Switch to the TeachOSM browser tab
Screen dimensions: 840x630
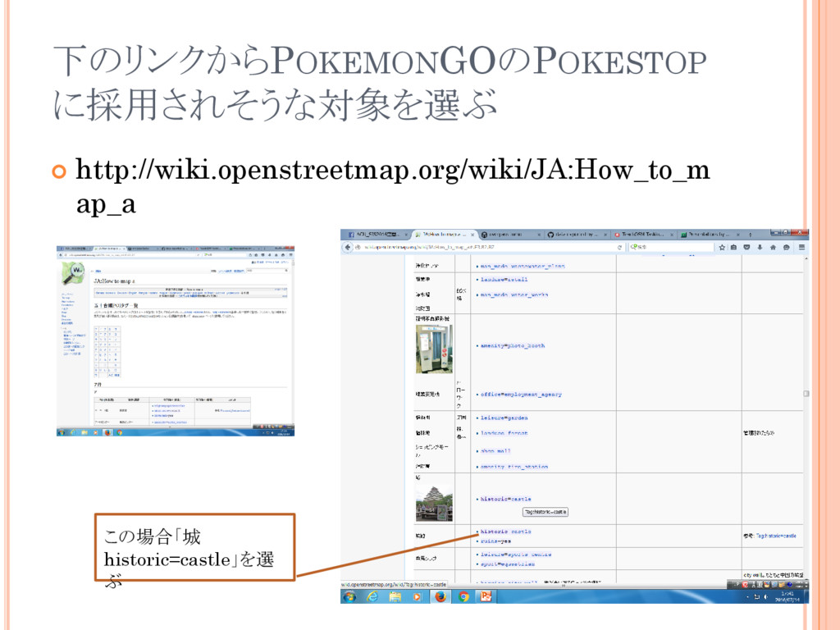pos(643,235)
